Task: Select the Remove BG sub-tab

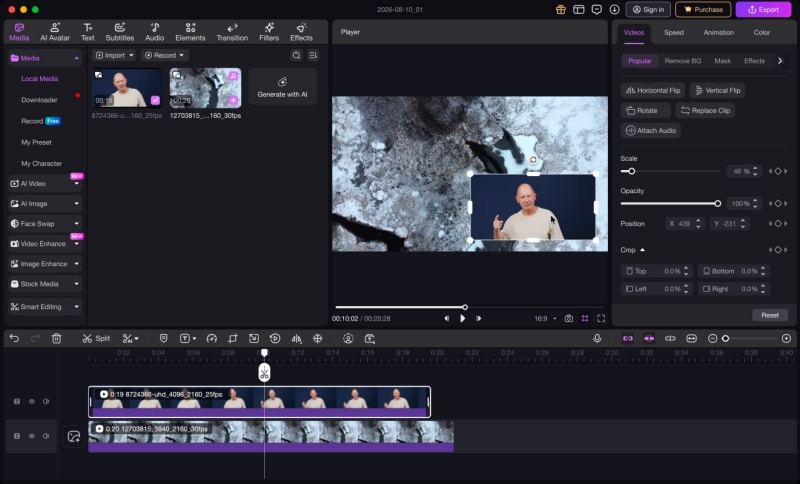Action: click(x=683, y=61)
